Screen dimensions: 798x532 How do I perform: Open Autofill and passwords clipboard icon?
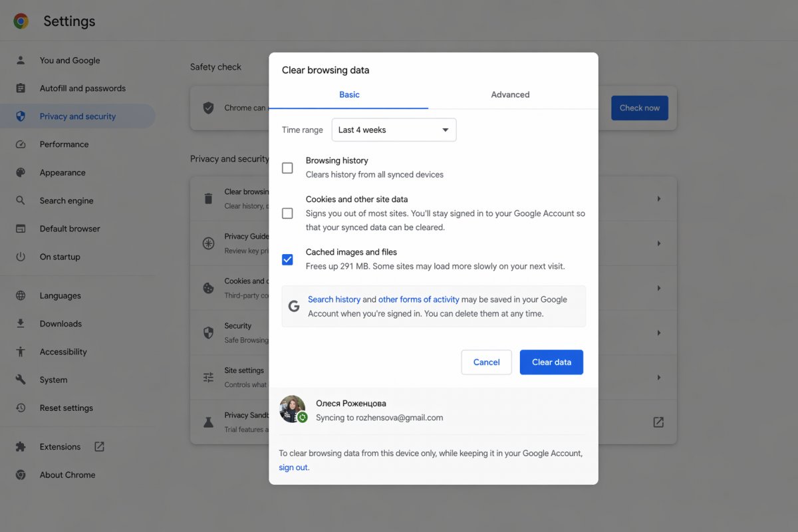pyautogui.click(x=21, y=88)
